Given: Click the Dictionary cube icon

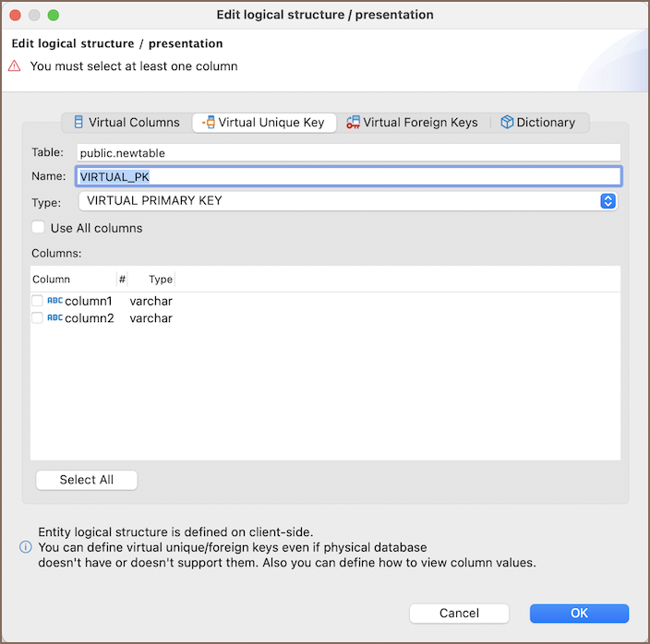Looking at the screenshot, I should [507, 122].
